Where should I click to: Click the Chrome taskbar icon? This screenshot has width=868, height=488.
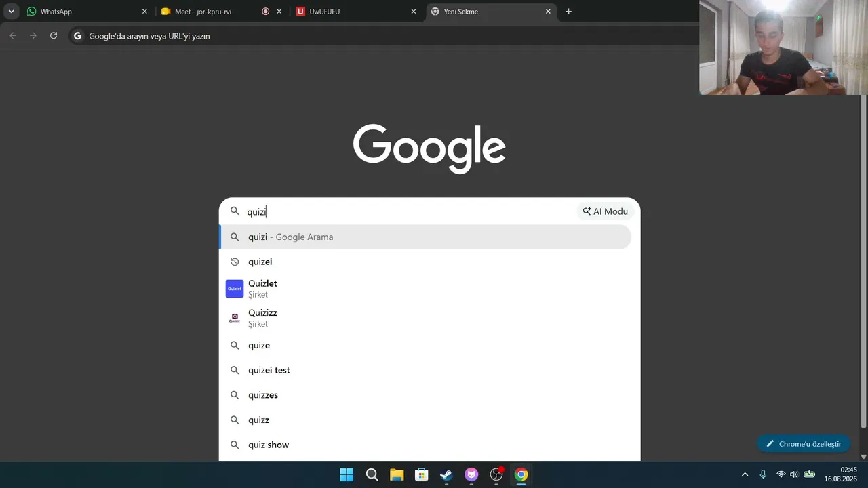coord(521,474)
